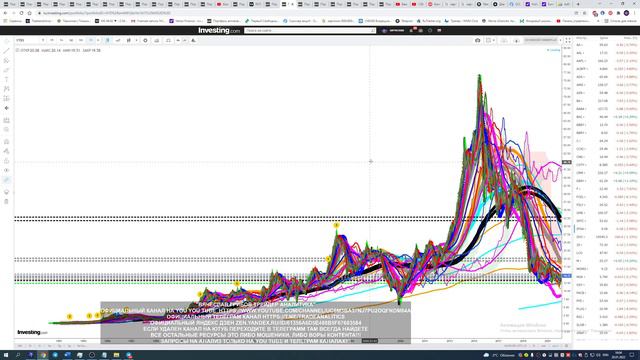Select the measure ruler tool
The width and height of the screenshot is (640, 360).
(x=7, y=120)
